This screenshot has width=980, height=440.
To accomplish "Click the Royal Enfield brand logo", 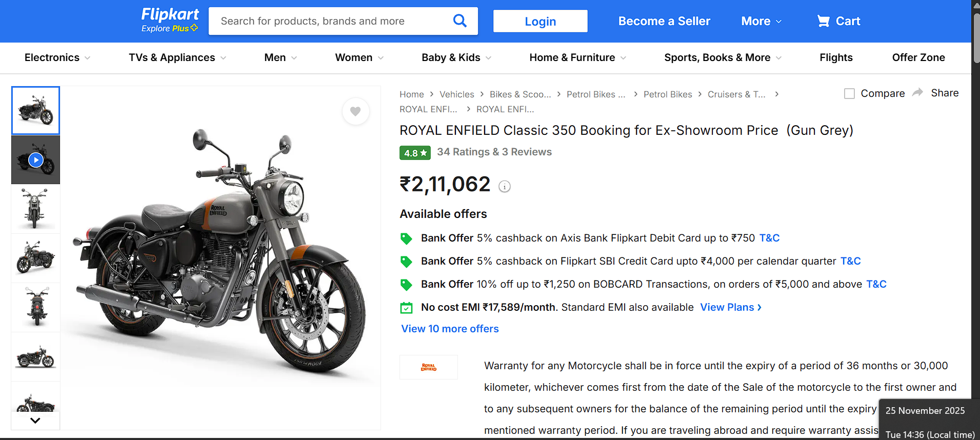I will click(x=429, y=367).
